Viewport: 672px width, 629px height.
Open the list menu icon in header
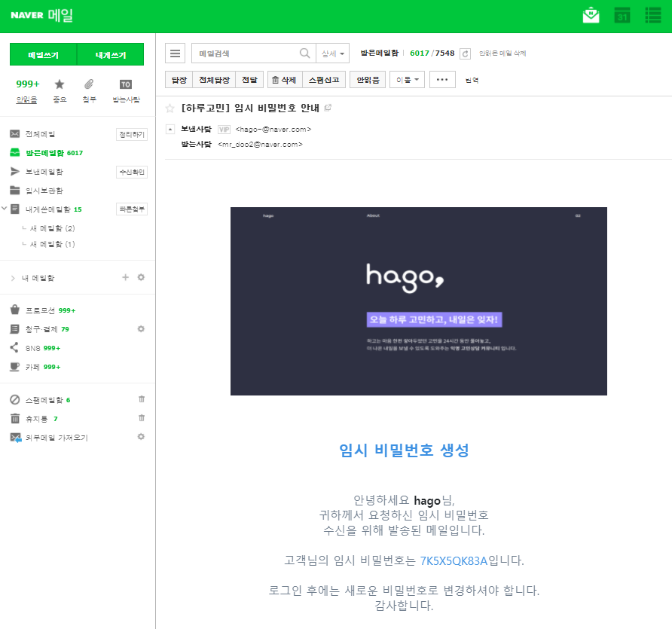click(x=652, y=15)
